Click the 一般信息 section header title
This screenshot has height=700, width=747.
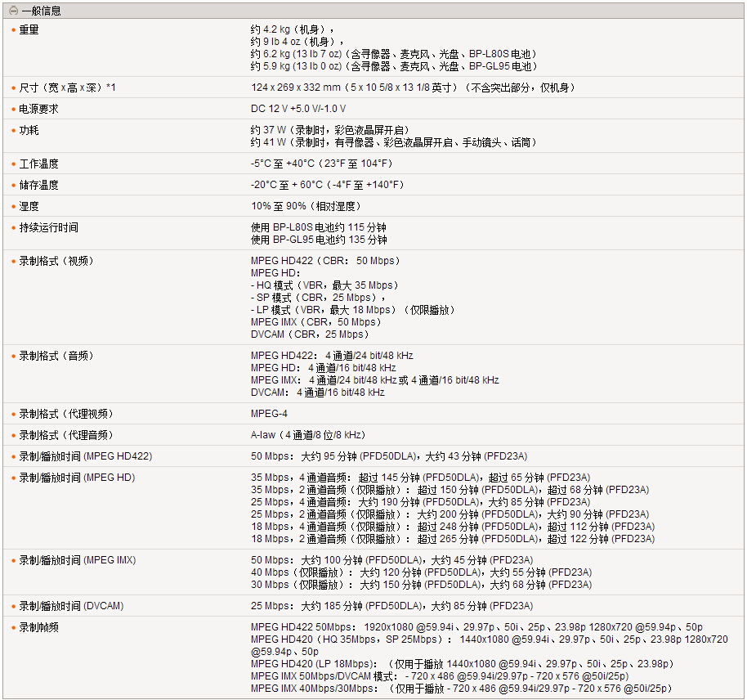click(41, 11)
